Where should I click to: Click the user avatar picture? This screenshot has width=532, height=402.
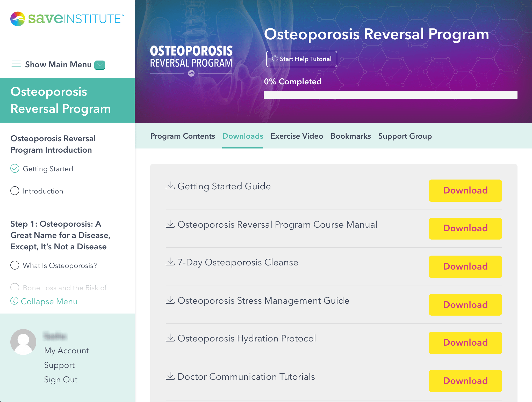pyautogui.click(x=23, y=342)
